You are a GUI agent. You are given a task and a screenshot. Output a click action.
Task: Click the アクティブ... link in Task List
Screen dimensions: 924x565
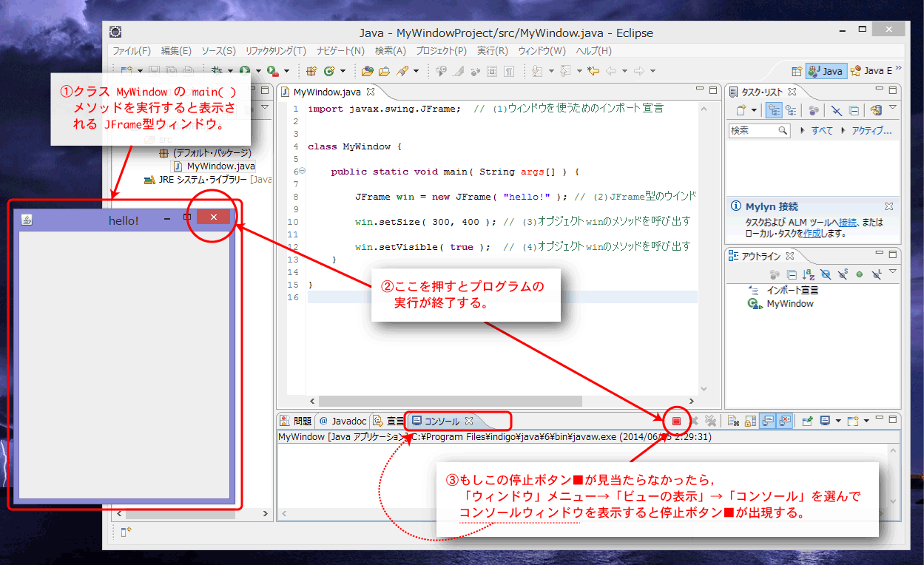[871, 130]
